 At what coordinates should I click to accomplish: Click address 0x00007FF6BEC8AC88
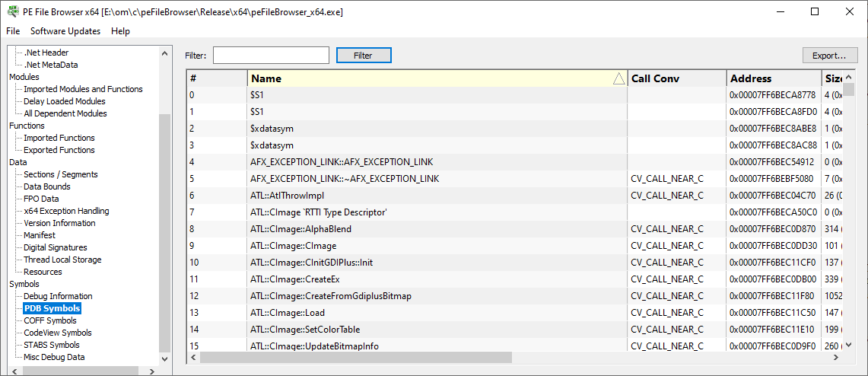tap(773, 145)
